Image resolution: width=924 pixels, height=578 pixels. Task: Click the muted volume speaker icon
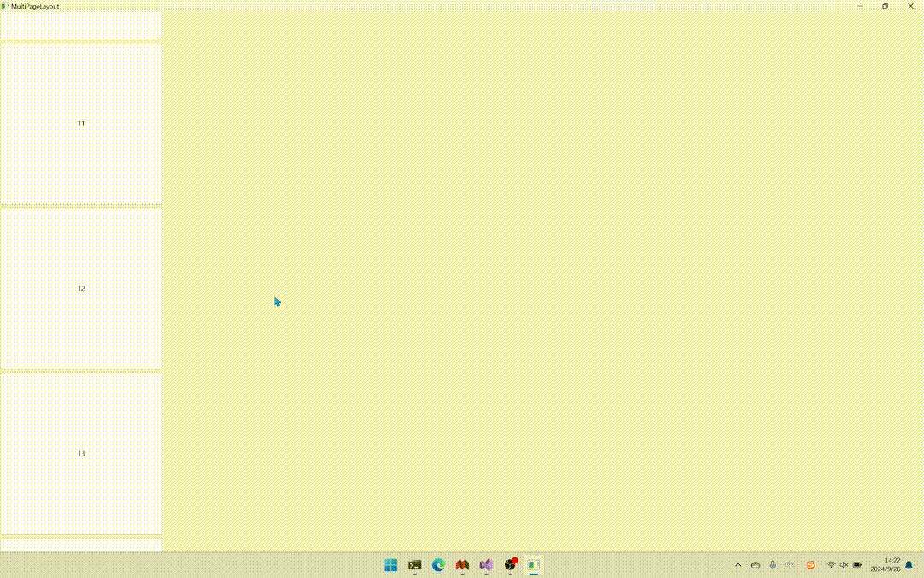click(x=844, y=565)
